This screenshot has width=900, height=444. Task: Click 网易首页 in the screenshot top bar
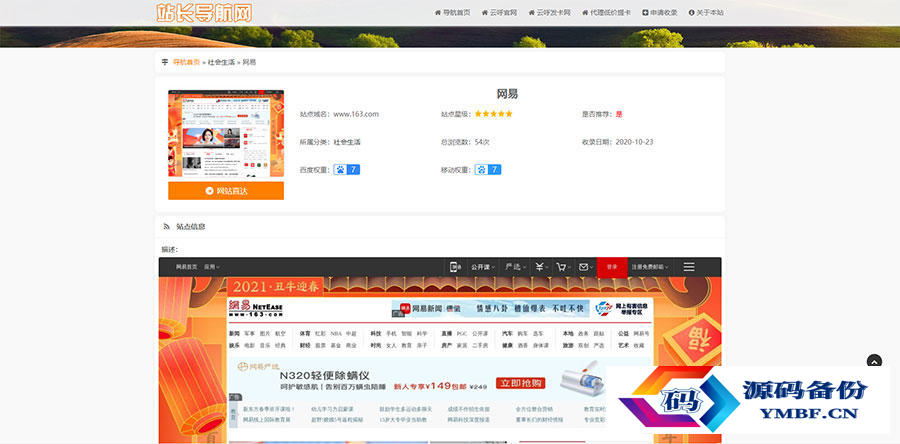(x=187, y=267)
